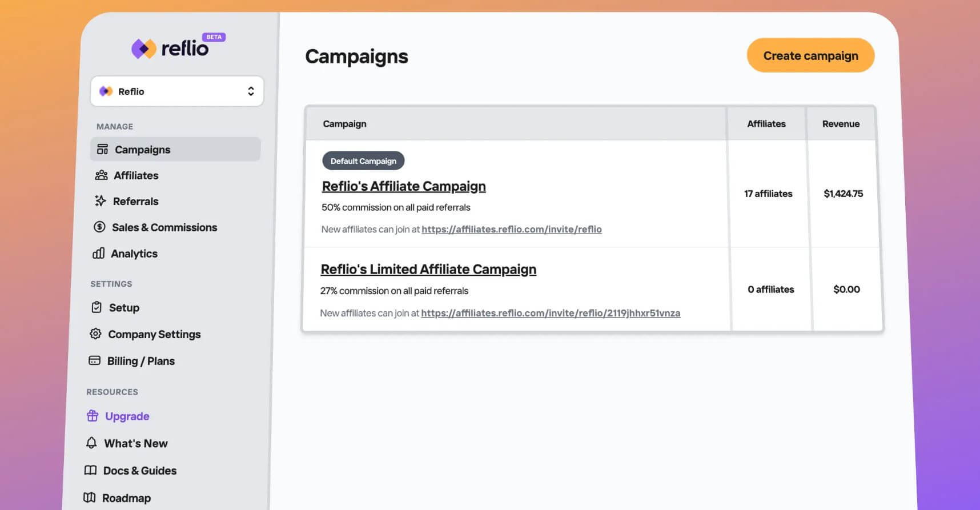Click the What's New bell icon
980x510 pixels.
click(x=91, y=443)
